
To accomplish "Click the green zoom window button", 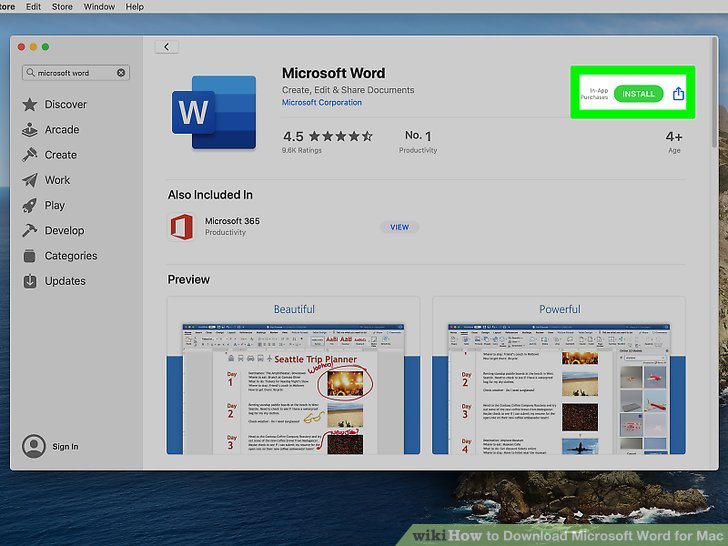I will [x=45, y=47].
